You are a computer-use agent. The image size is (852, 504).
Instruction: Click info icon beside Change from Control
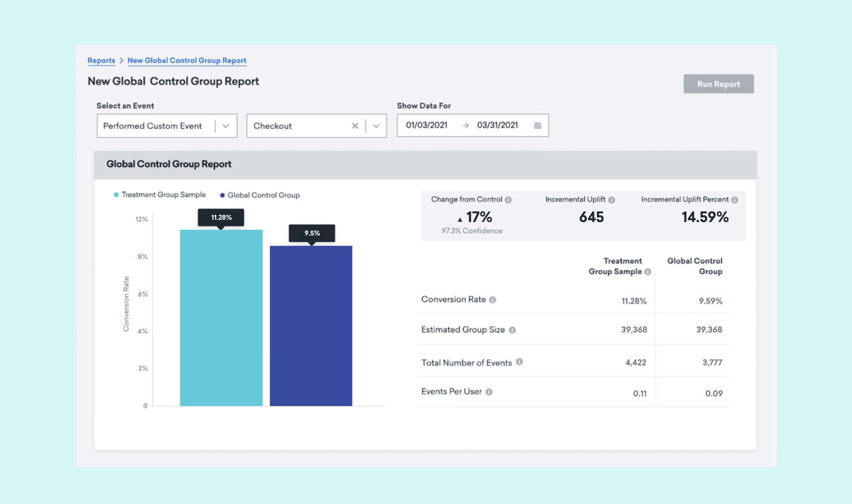click(x=509, y=200)
